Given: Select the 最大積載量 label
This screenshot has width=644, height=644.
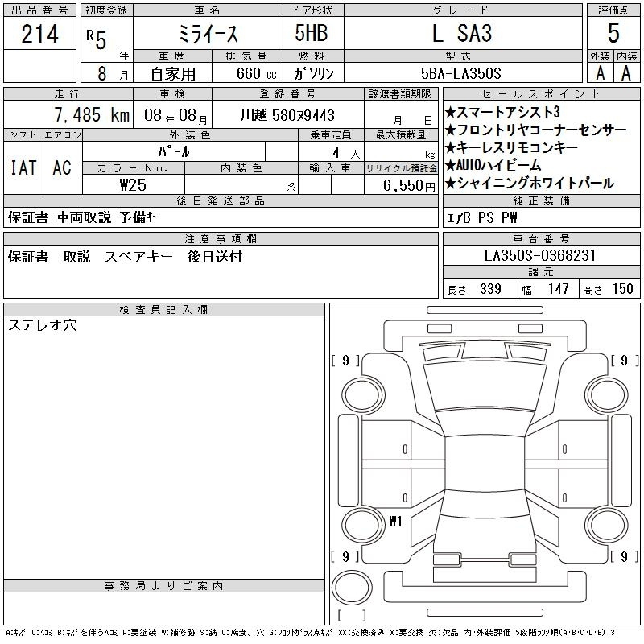Looking at the screenshot, I should (401, 134).
